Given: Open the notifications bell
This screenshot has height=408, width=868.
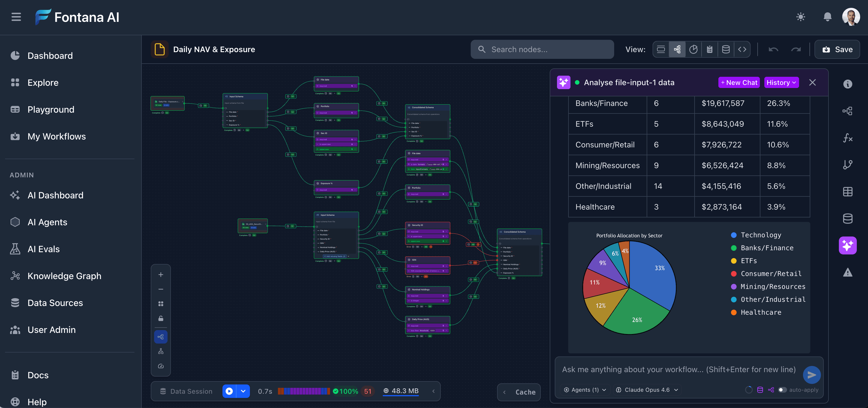Looking at the screenshot, I should point(827,17).
